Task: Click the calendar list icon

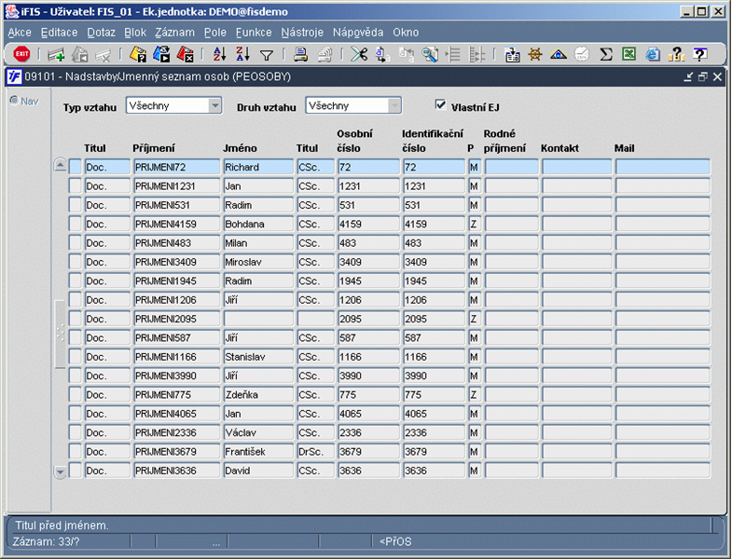Action: coord(512,55)
